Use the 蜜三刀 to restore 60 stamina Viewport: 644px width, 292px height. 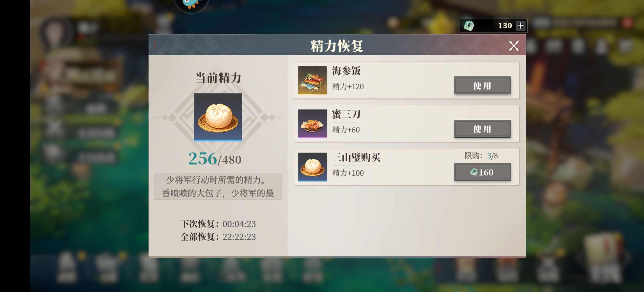(x=482, y=129)
